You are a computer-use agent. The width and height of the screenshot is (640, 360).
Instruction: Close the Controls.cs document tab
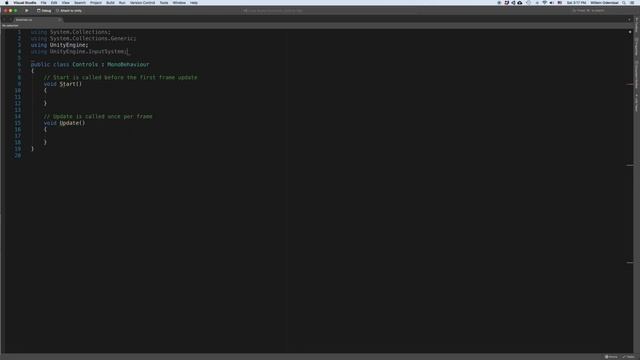(x=60, y=20)
